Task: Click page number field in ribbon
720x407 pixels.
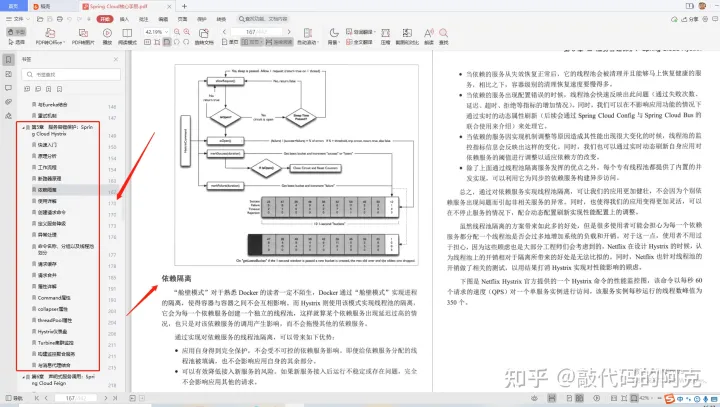Action: 256,32
